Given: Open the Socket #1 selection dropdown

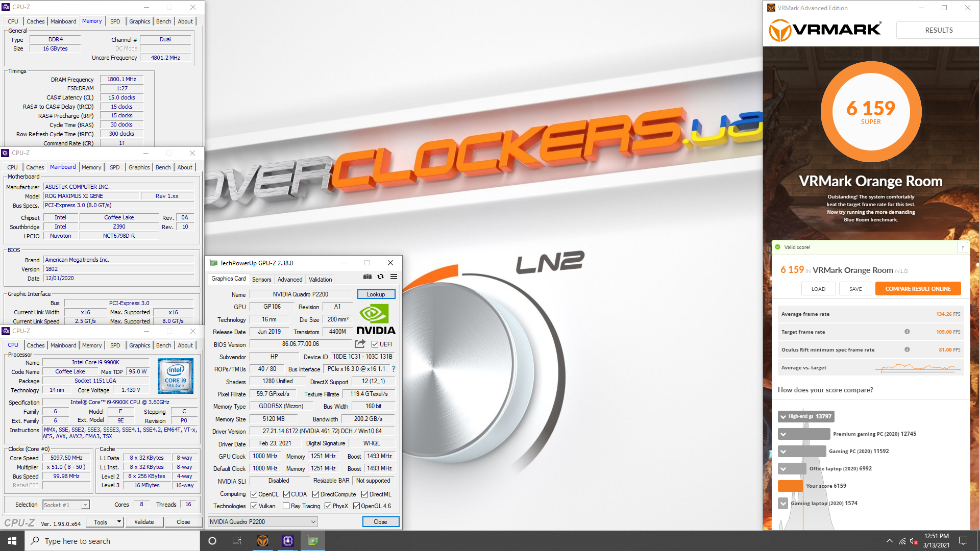Looking at the screenshot, I should (66, 505).
